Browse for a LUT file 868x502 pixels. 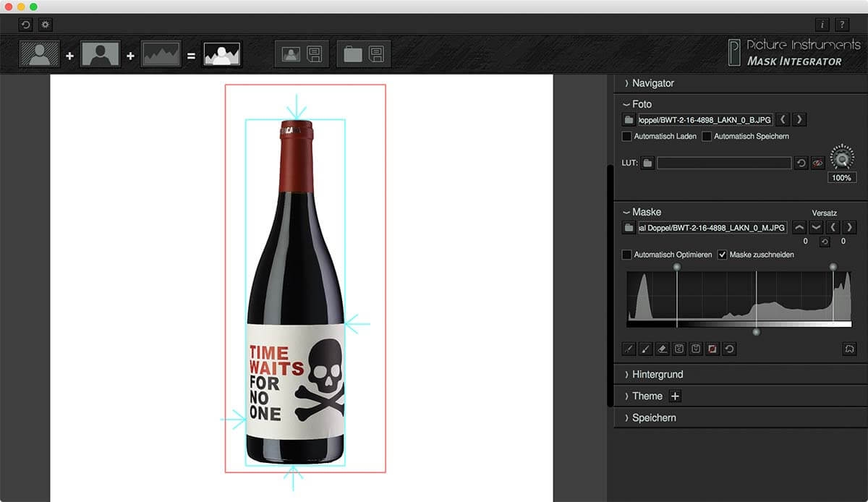pos(647,163)
